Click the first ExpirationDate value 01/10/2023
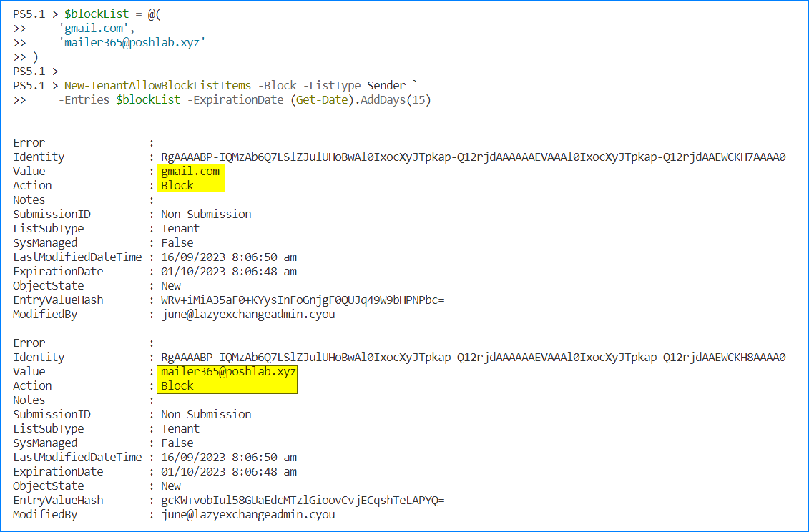 pyautogui.click(x=229, y=272)
